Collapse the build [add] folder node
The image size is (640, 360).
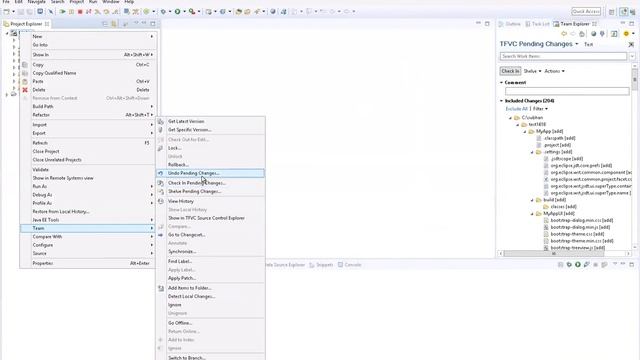coord(532,200)
